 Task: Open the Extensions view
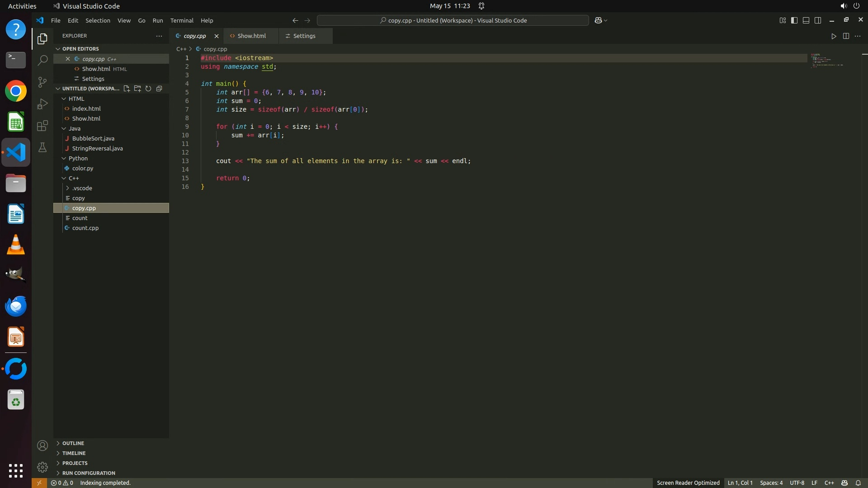(42, 126)
